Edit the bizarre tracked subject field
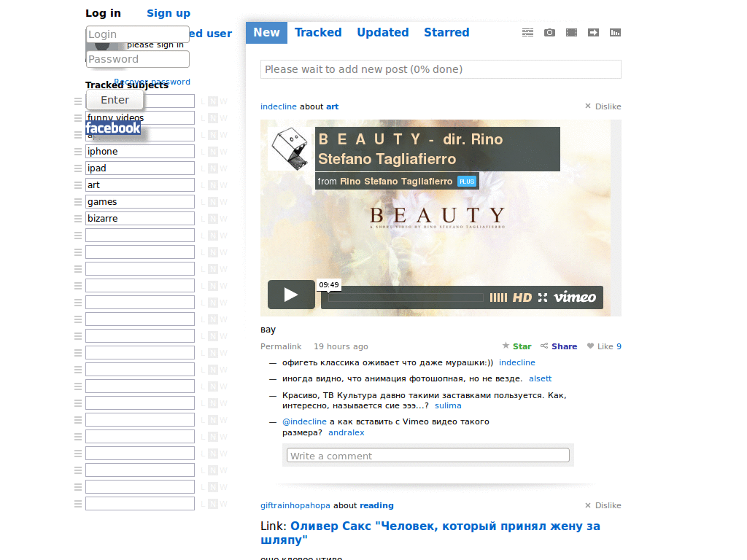Viewport: 747px width, 560px height. click(x=140, y=219)
